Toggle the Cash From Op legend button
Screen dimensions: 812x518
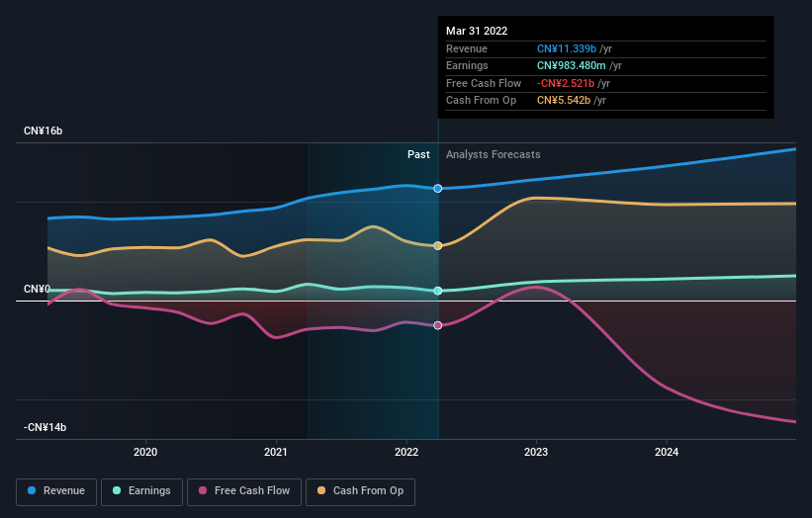[360, 491]
